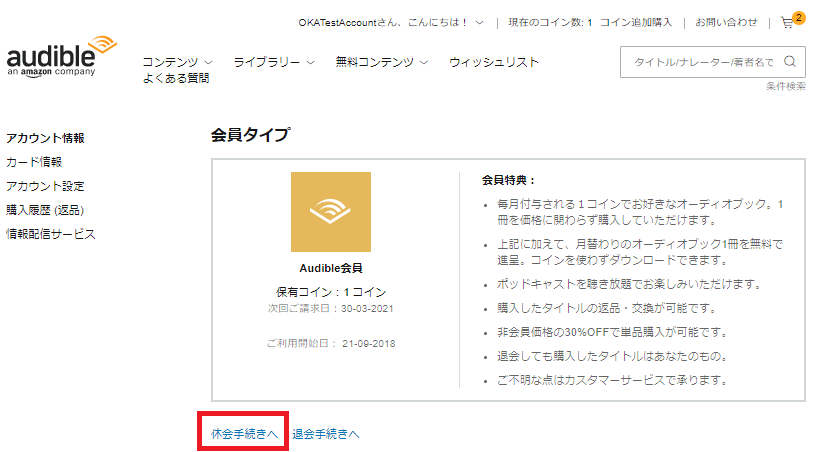Open ウィッシュリスト in the navigation

click(x=494, y=62)
